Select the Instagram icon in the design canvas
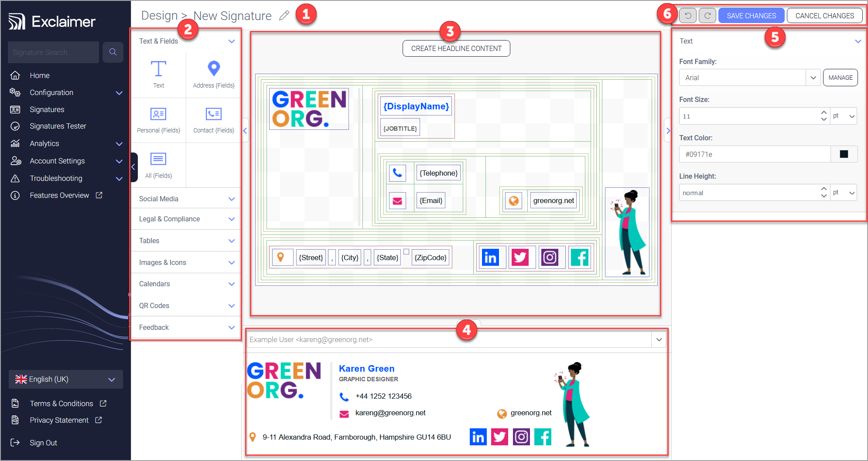The height and width of the screenshot is (461, 868). 550,258
